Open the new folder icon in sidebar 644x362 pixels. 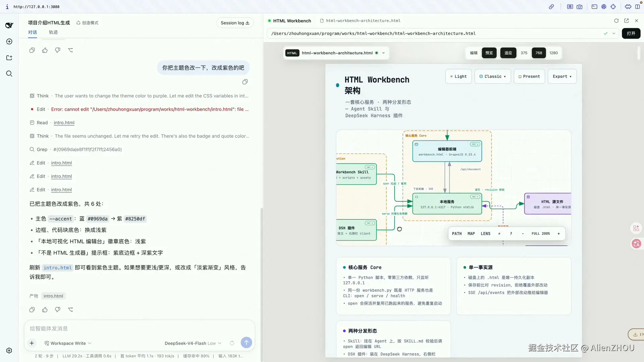(9, 58)
